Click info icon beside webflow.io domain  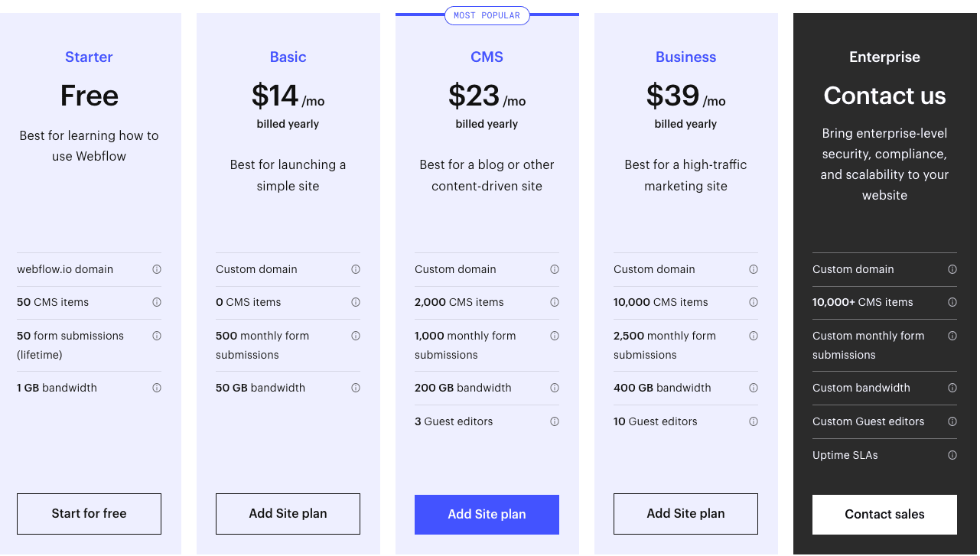point(157,269)
